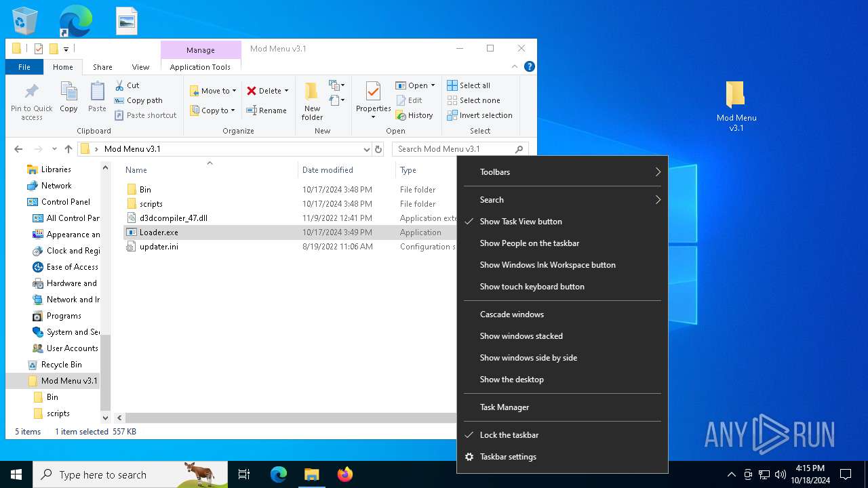Image resolution: width=868 pixels, height=488 pixels.
Task: Select Recycle Bin desktop icon
Action: (26, 21)
